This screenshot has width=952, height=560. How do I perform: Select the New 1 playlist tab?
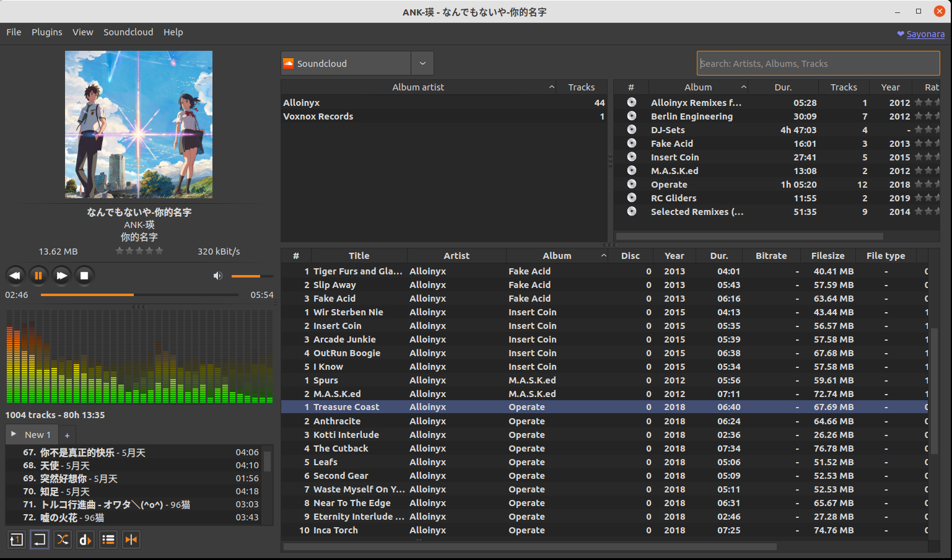[x=32, y=435]
